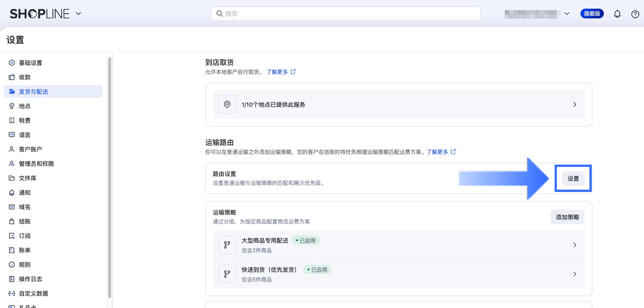Click the 设置 button for 路由设置
The height and width of the screenshot is (308, 644).
coord(573,179)
